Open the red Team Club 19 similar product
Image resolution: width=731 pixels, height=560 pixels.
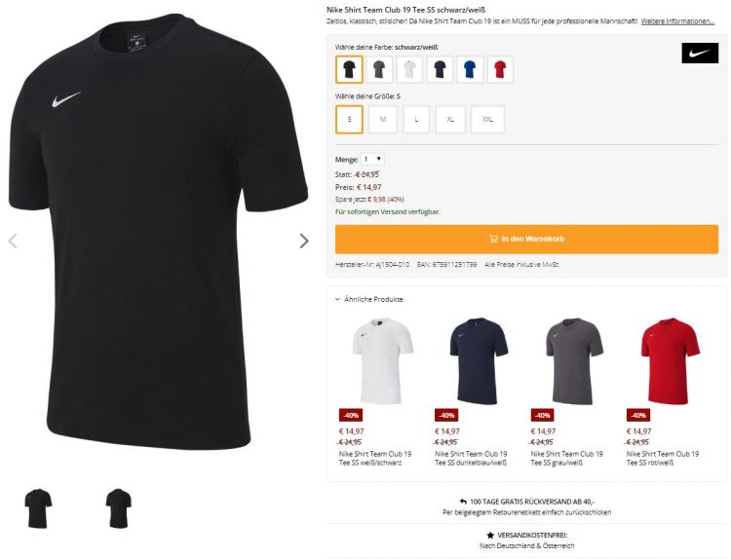point(670,361)
